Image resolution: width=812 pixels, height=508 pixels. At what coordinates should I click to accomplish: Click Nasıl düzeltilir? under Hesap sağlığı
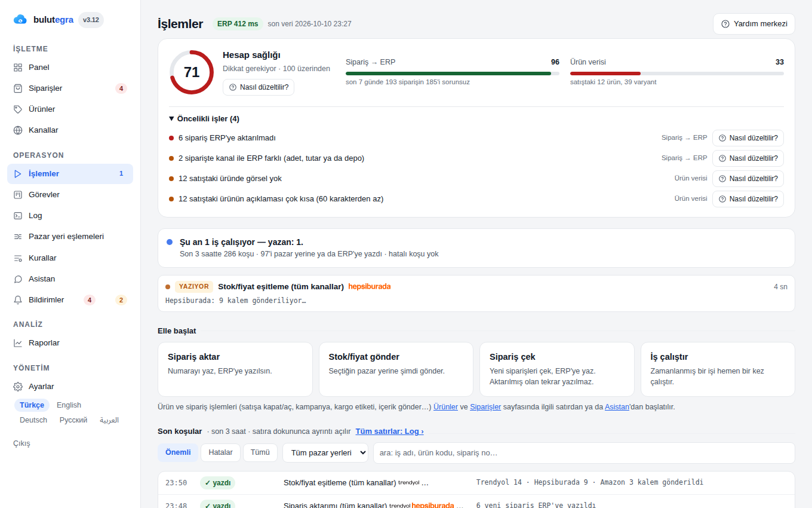point(259,87)
